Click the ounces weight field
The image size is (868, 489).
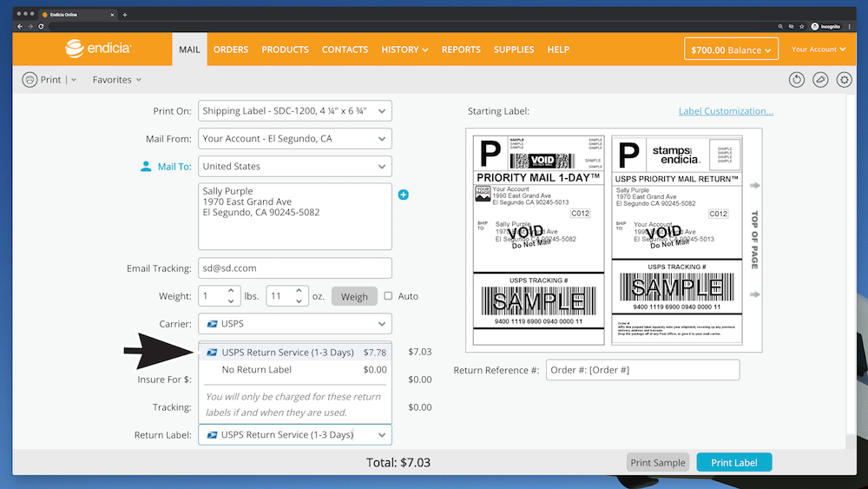click(x=280, y=295)
